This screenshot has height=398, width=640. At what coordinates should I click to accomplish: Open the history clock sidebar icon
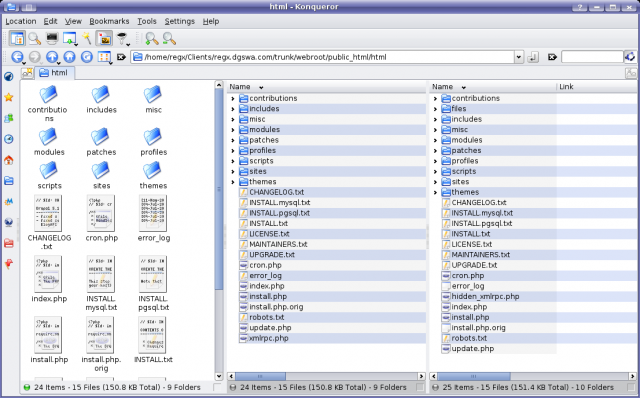click(x=9, y=139)
